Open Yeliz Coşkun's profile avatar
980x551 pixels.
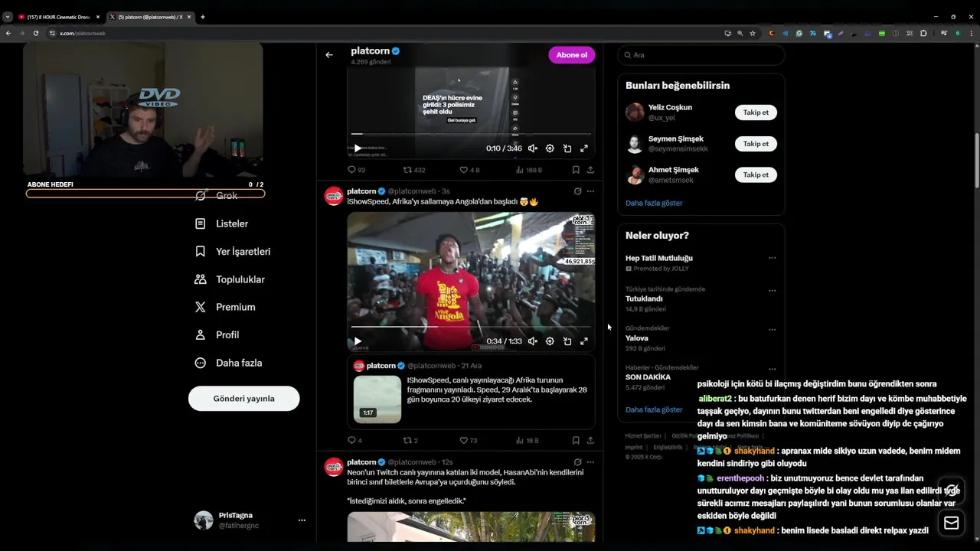tap(635, 112)
